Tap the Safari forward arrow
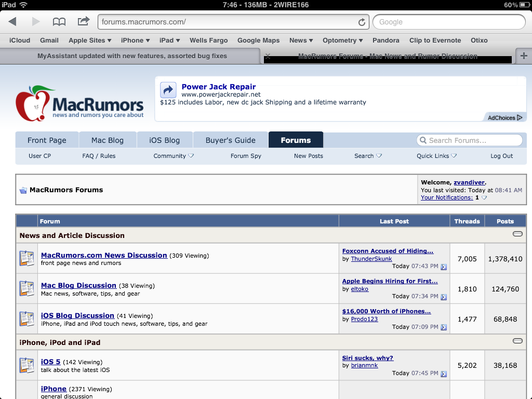This screenshot has height=399, width=532. pos(36,22)
